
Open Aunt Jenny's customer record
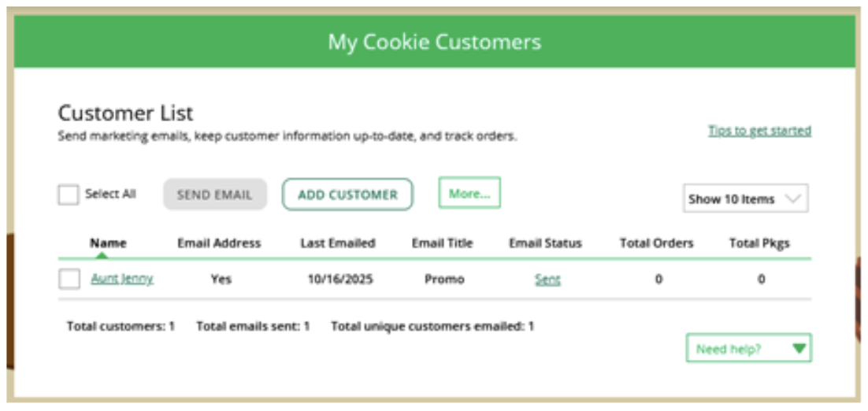coord(122,279)
